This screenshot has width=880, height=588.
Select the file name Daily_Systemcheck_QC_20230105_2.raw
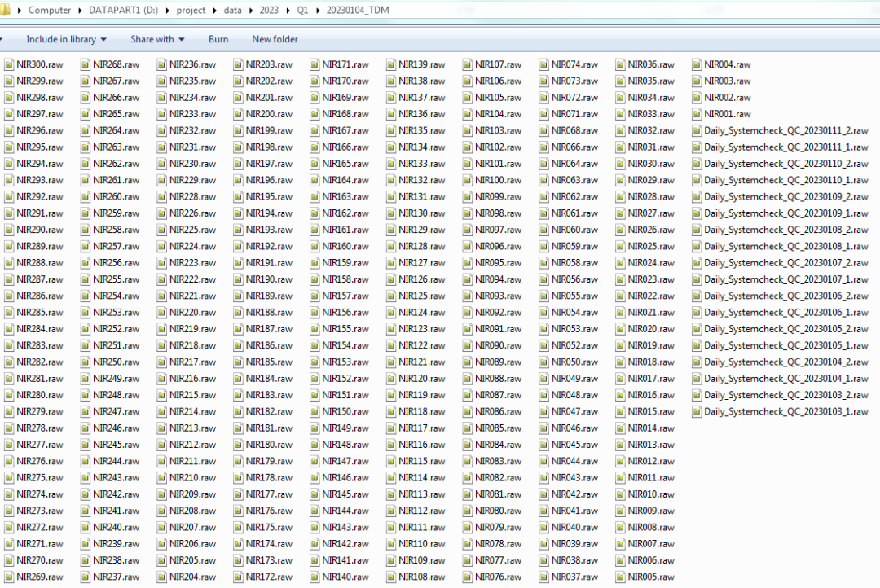[786, 329]
